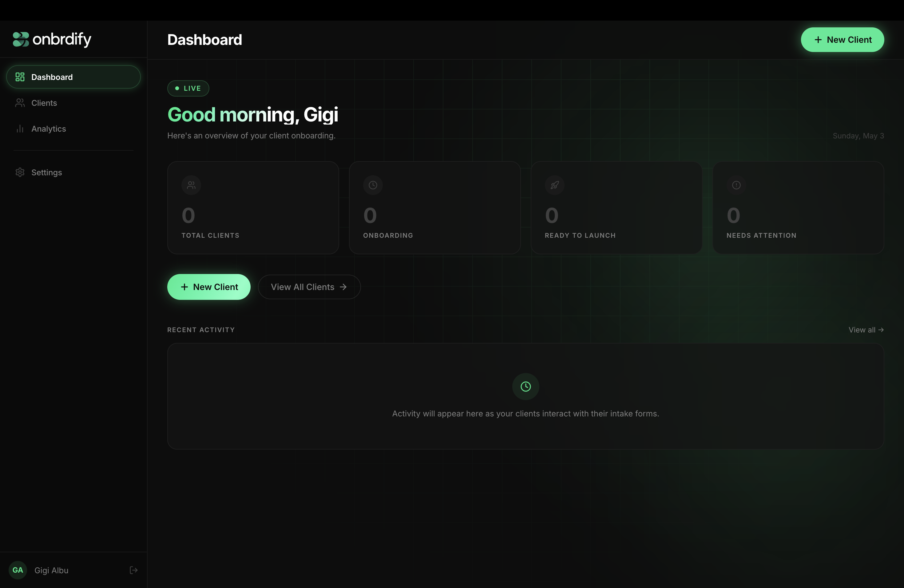Screen dimensions: 904x588
Task: Go to Clients in the sidebar
Action: click(73, 103)
